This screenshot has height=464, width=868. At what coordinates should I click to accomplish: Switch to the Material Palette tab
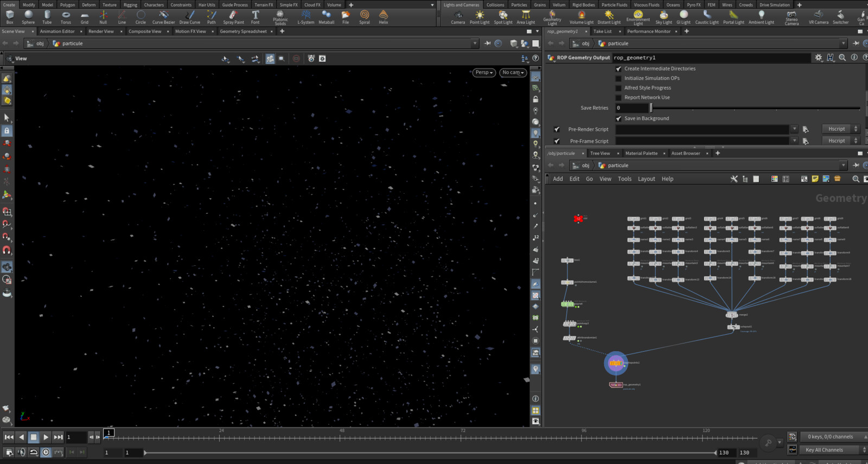(641, 154)
